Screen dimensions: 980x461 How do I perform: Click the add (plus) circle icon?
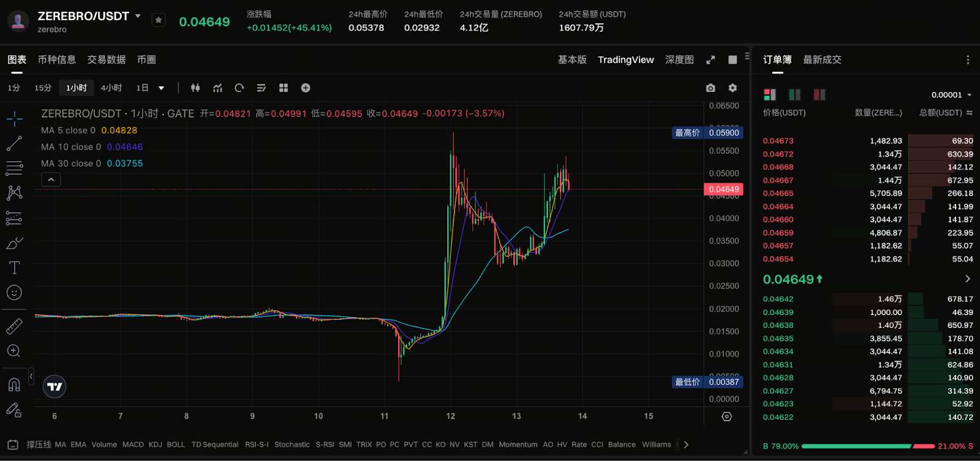(306, 88)
